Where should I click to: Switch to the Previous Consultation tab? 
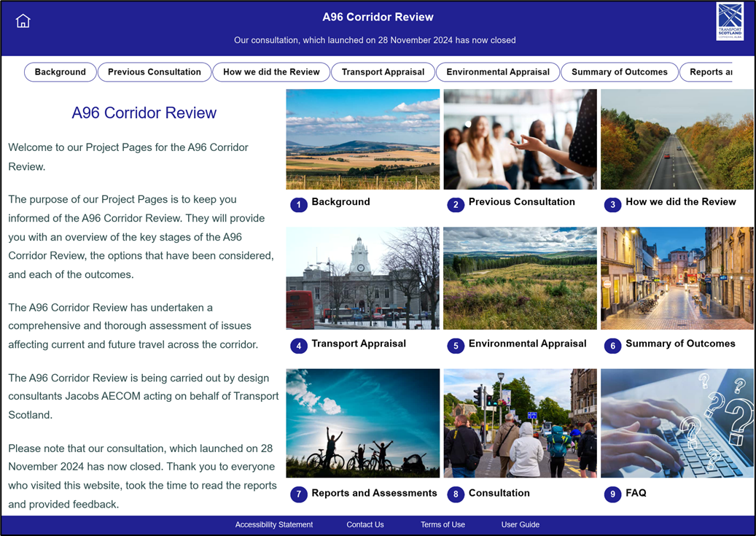pos(154,72)
